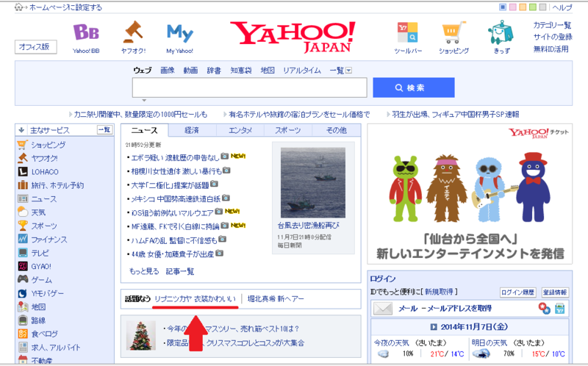Click もっと見る under the news list

[x=144, y=271]
